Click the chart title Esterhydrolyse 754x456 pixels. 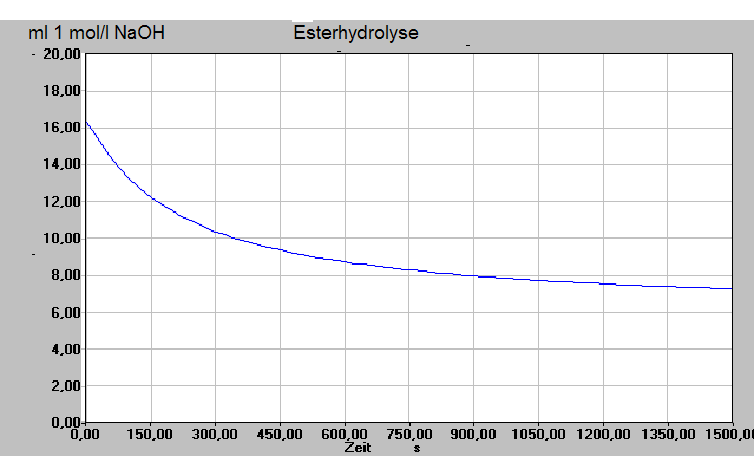pyautogui.click(x=356, y=33)
